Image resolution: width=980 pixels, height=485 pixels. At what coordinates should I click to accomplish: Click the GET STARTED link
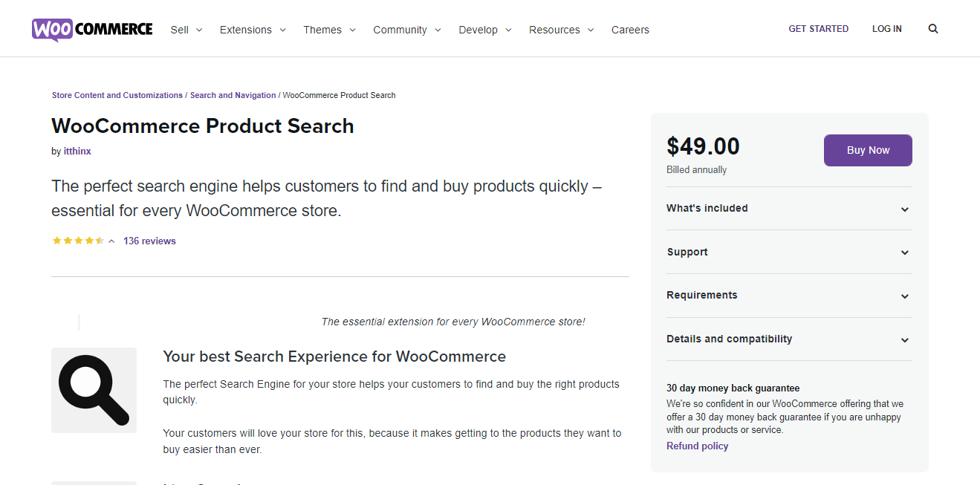(x=818, y=29)
